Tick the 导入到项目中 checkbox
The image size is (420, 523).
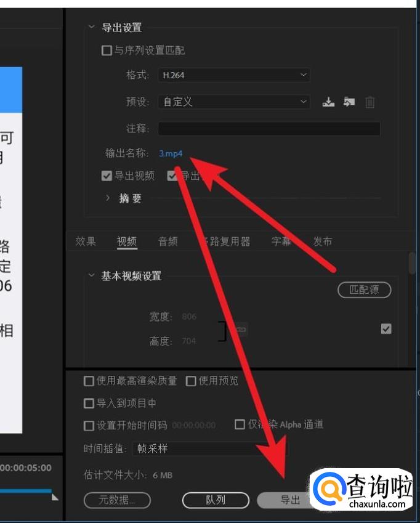89,403
